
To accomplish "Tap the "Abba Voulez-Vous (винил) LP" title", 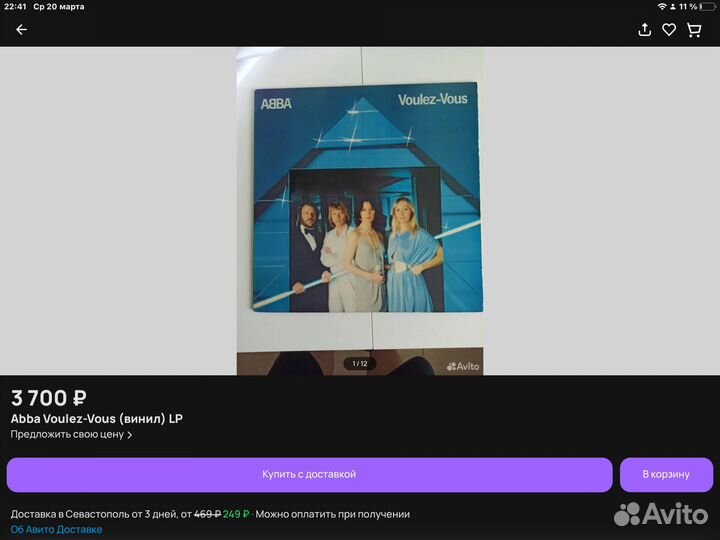I will [x=97, y=419].
